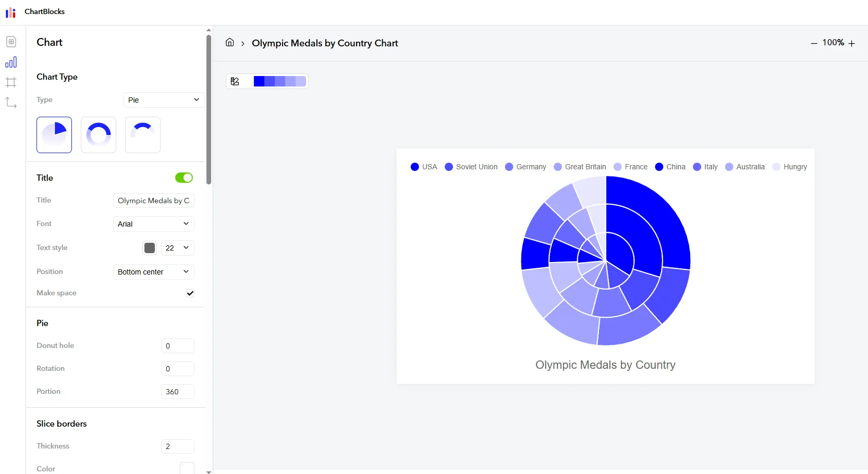Image resolution: width=868 pixels, height=474 pixels.
Task: Click the home breadcrumb icon
Action: point(229,43)
